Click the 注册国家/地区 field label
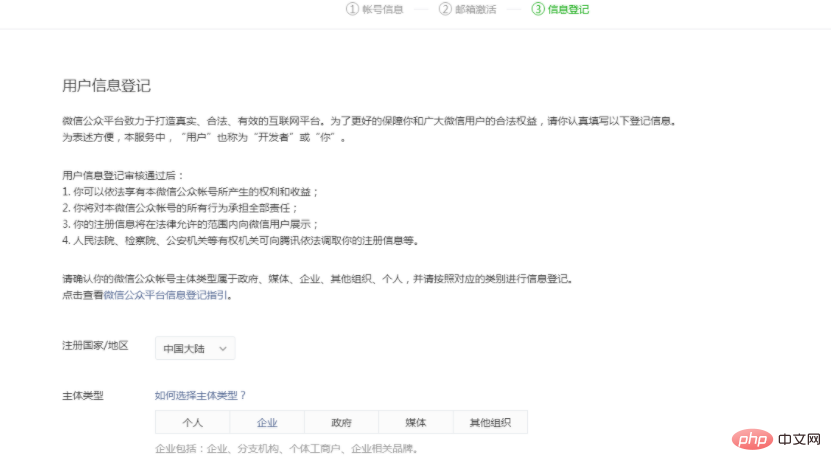The height and width of the screenshot is (472, 831). 96,345
